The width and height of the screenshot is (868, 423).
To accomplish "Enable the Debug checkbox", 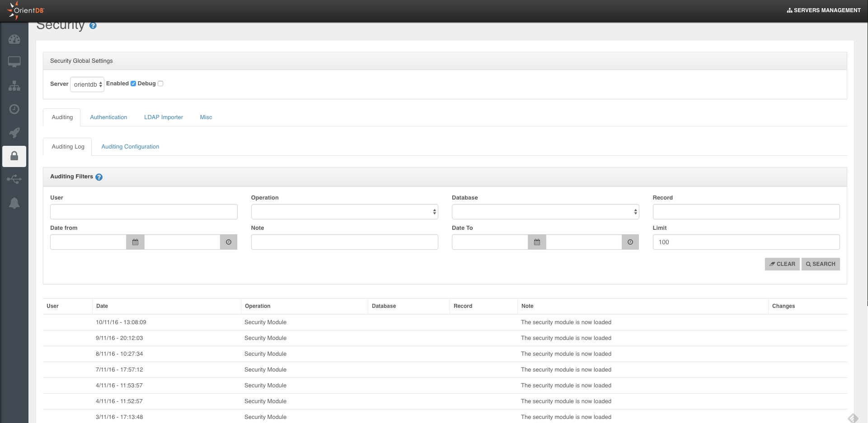I will click(160, 84).
